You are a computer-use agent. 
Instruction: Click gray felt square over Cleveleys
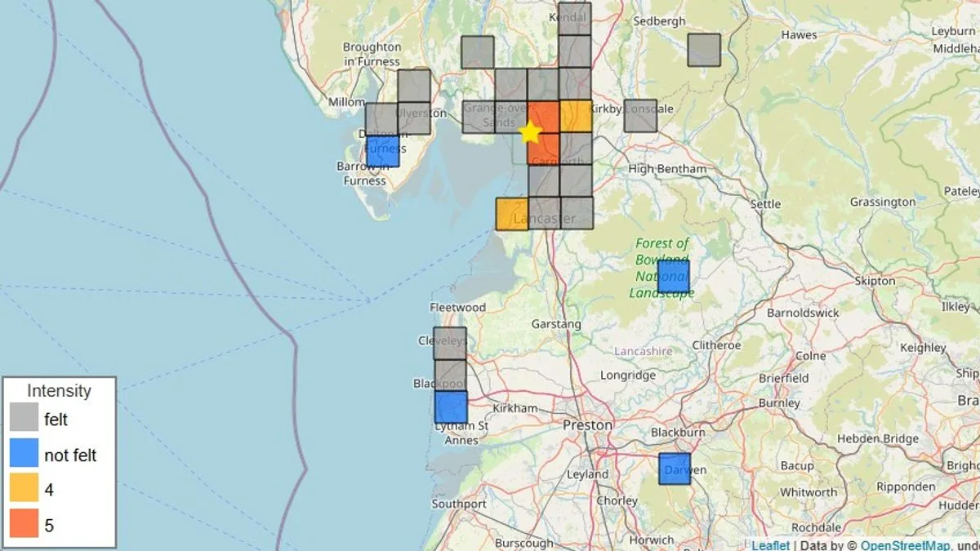[450, 343]
